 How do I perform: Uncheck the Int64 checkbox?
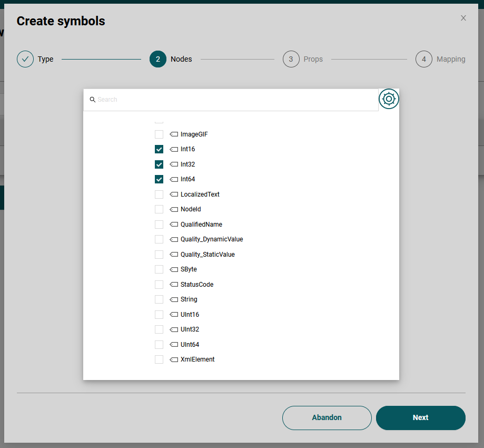click(x=159, y=179)
